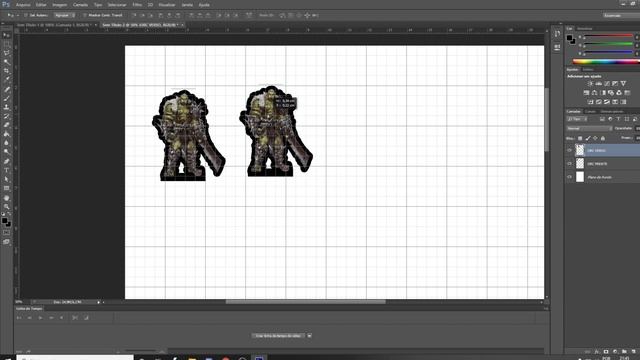
Task: Hide the ORC VERSO layer
Action: 569,150
